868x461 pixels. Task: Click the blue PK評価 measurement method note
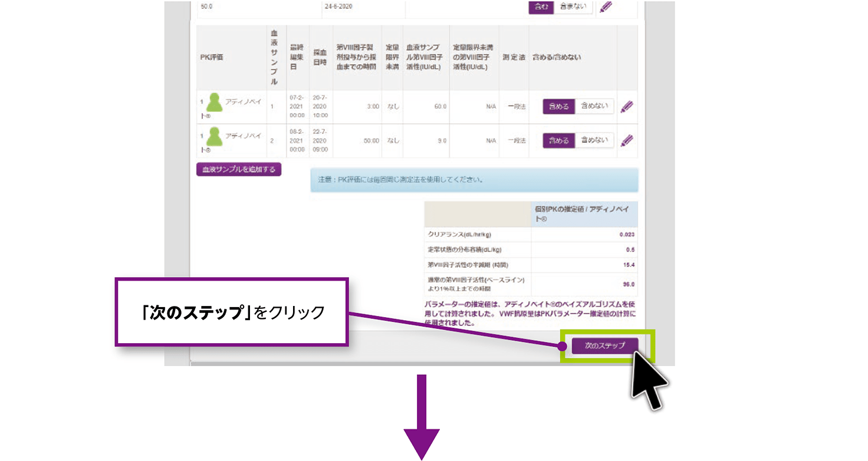click(x=474, y=180)
